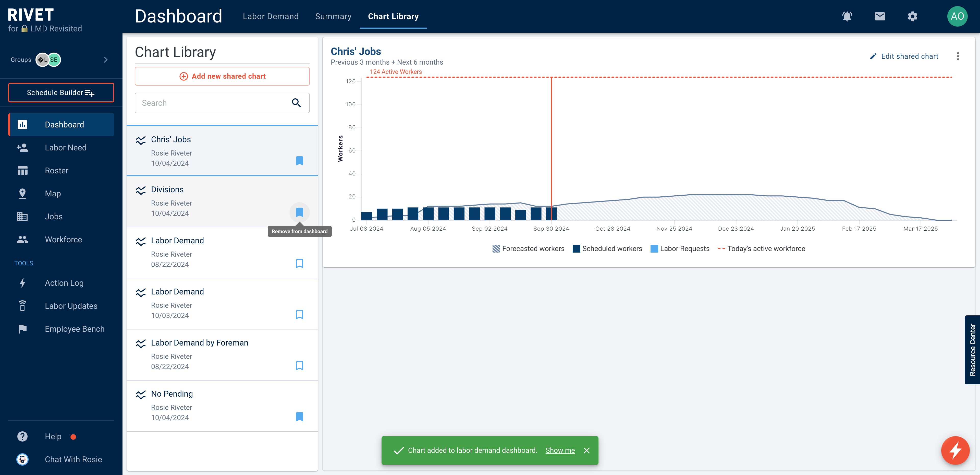This screenshot has height=475, width=980.
Task: Click the L group avatar
Action: click(x=42, y=60)
